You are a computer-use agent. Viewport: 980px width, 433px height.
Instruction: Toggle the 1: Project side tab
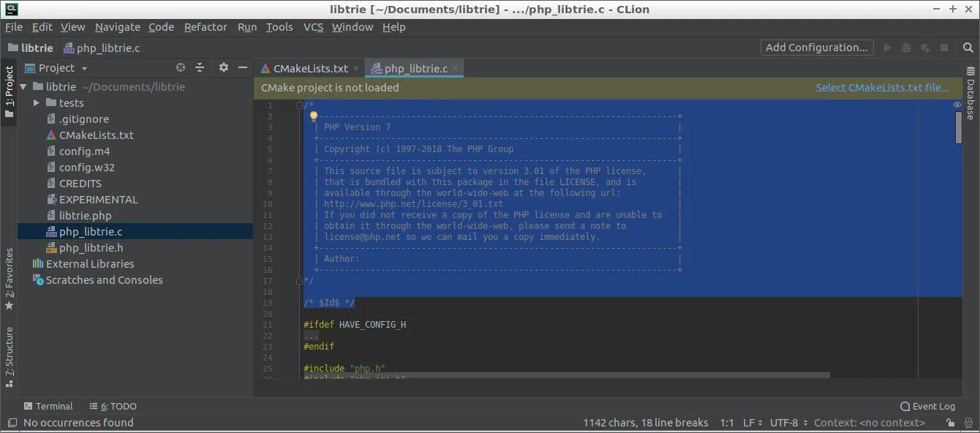coord(9,91)
